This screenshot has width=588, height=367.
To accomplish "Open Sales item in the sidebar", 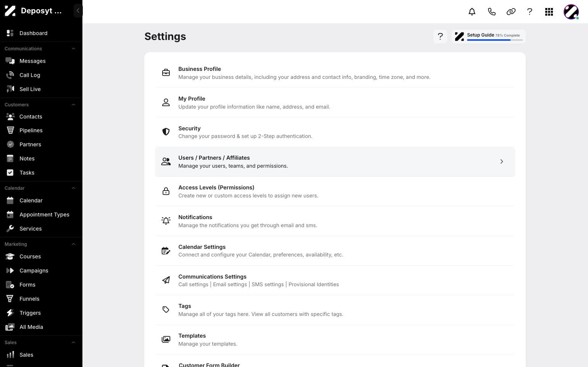I will pos(41,355).
